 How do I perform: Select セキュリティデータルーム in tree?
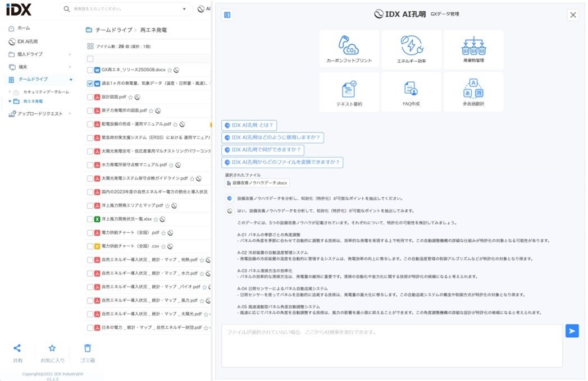pos(45,92)
